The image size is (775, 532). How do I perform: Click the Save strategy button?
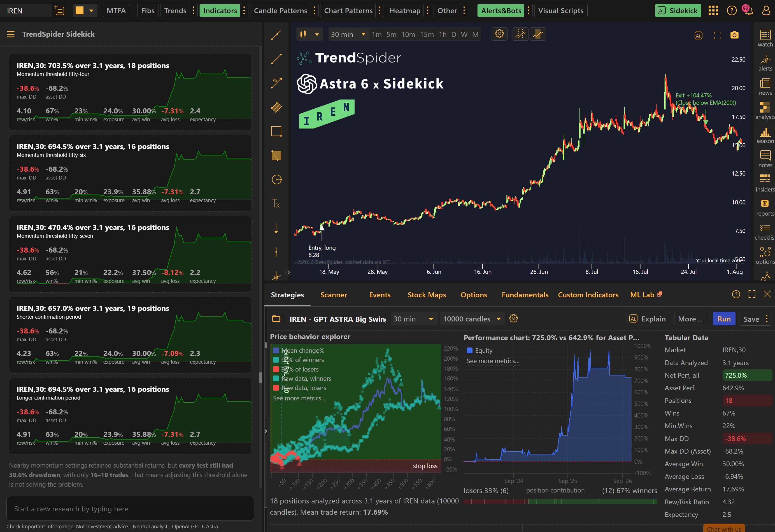tap(751, 319)
